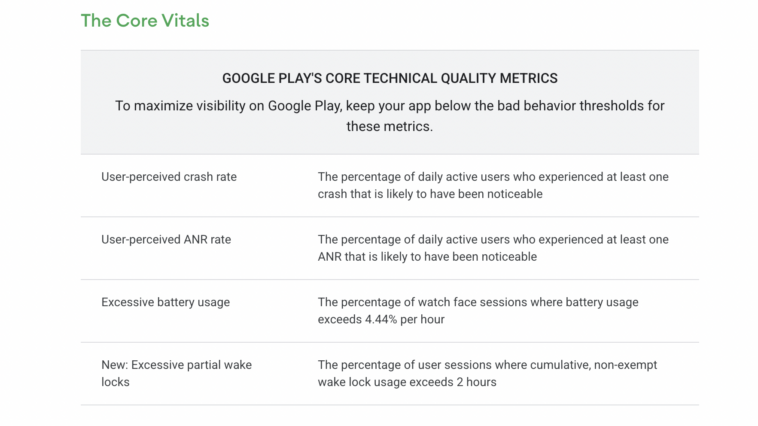The width and height of the screenshot is (758, 426).
Task: Select the "User-perceived crash rate" row label
Action: [x=169, y=177]
